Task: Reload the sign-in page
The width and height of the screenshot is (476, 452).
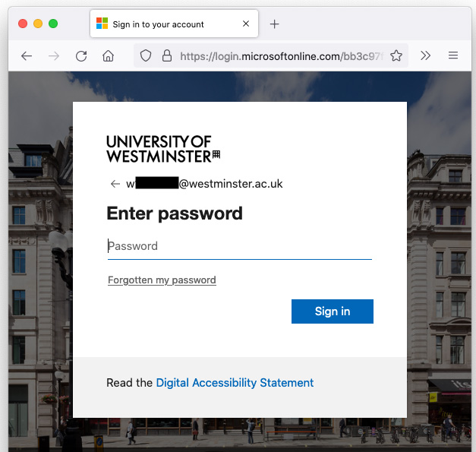Action: pos(81,56)
